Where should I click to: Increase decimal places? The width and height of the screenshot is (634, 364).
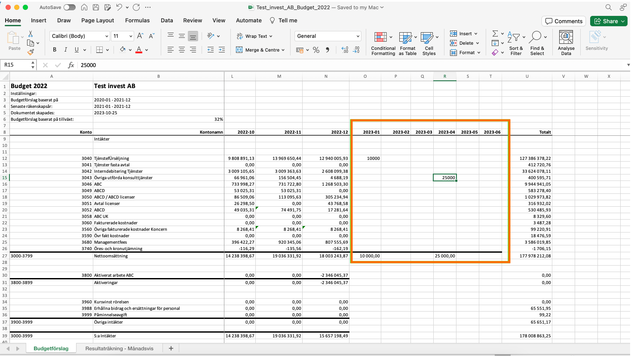coord(345,50)
